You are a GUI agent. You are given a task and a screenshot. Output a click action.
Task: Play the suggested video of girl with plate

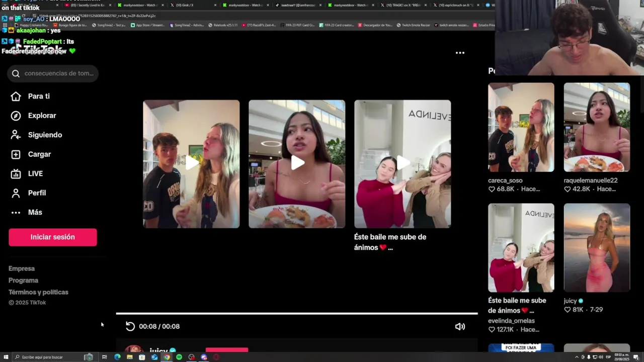pyautogui.click(x=297, y=164)
